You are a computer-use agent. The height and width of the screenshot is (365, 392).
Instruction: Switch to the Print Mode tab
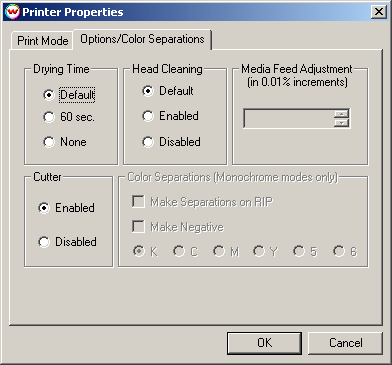(x=42, y=41)
